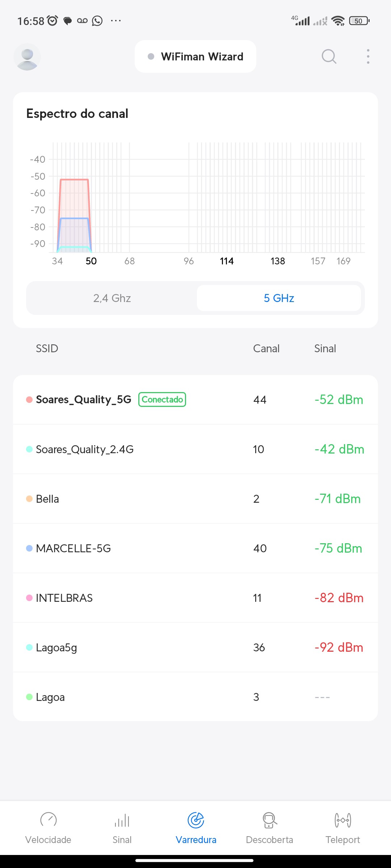Open the three-dot overflow menu
391x868 pixels.
tap(368, 56)
